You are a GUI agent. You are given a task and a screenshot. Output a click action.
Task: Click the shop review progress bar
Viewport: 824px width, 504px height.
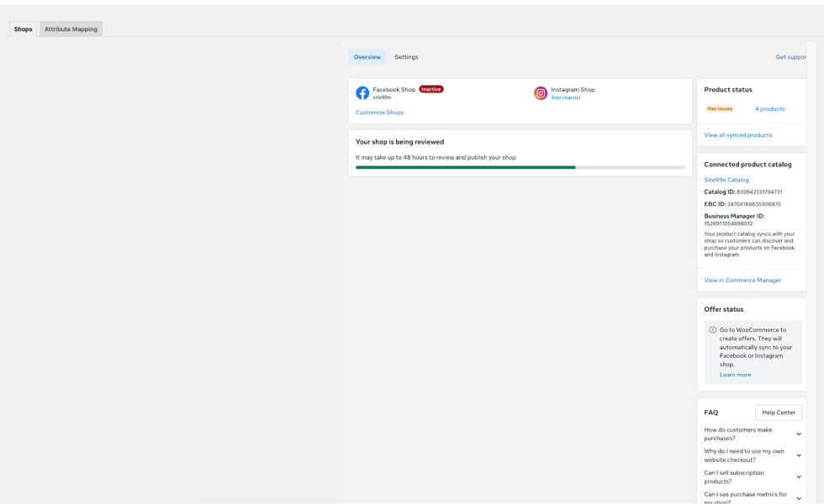[x=520, y=167]
